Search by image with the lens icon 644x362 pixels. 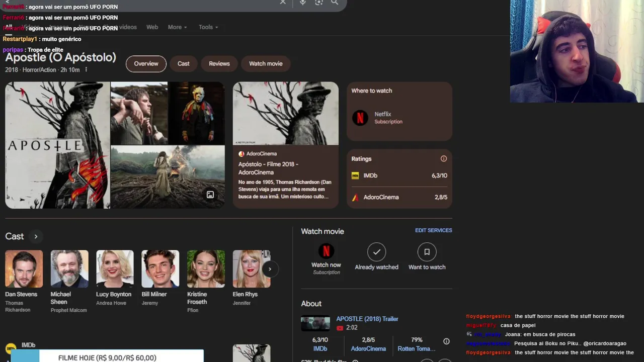pyautogui.click(x=318, y=3)
